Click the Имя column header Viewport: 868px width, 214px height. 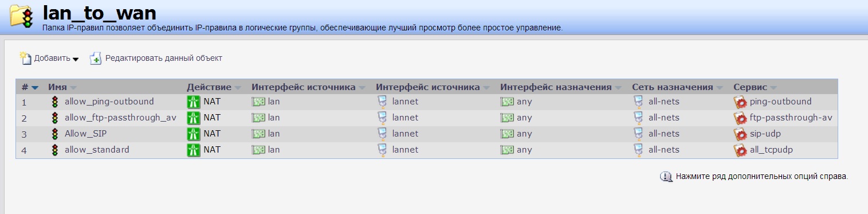click(x=57, y=87)
